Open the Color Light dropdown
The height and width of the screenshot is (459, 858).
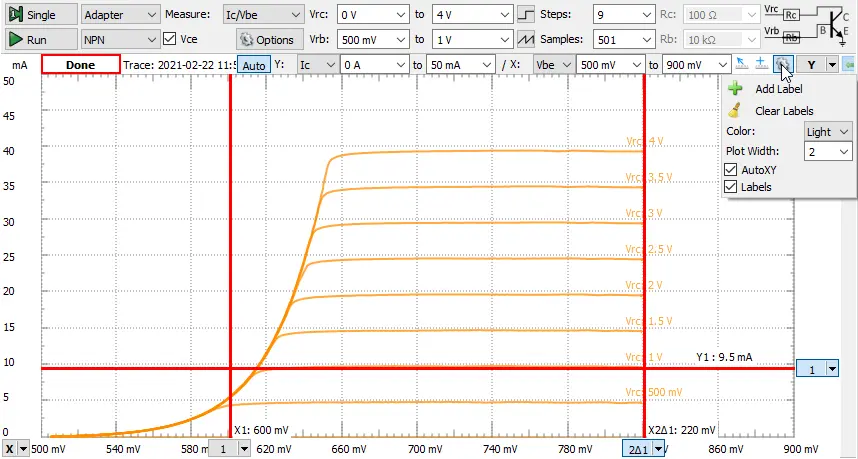tap(828, 132)
